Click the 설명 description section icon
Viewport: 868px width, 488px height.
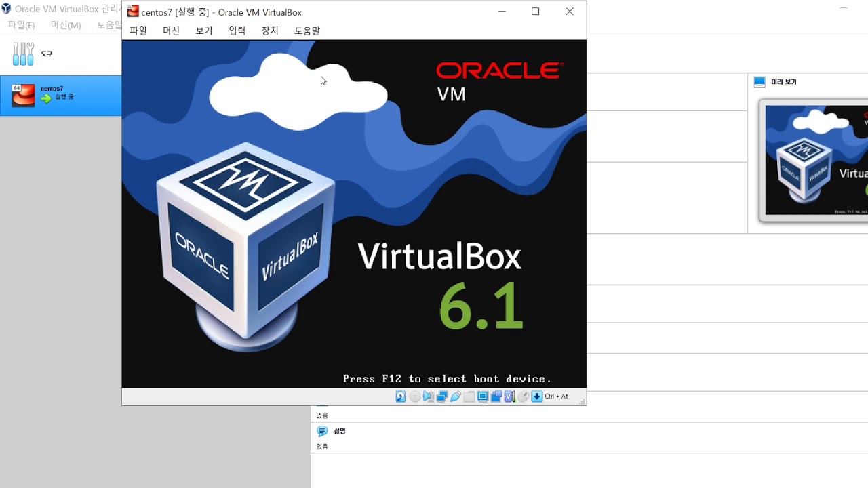point(323,431)
